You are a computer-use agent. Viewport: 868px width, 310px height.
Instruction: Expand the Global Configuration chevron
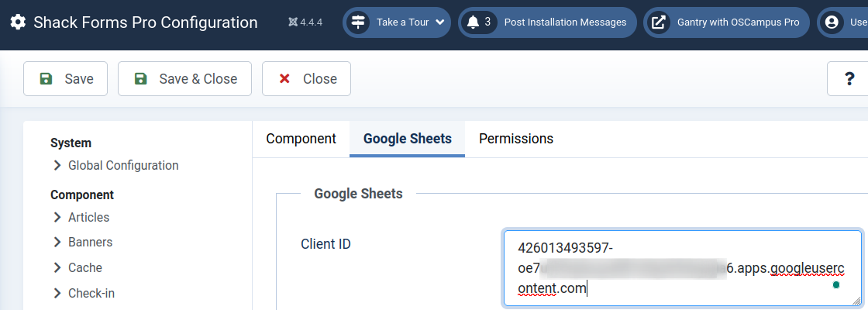(x=57, y=166)
